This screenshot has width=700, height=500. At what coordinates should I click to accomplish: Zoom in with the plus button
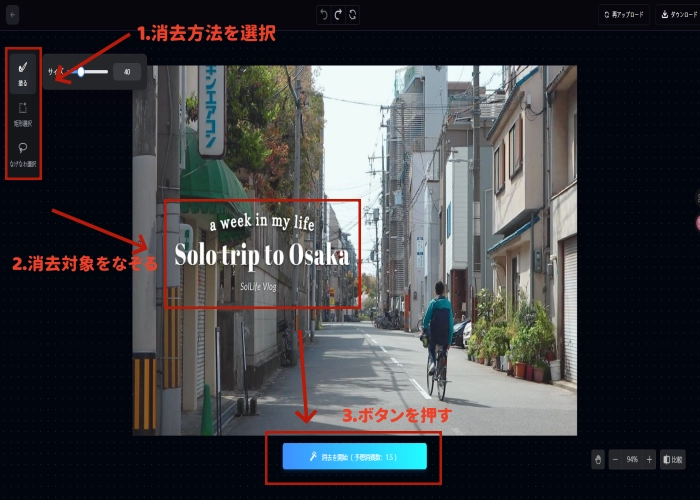coord(649,459)
